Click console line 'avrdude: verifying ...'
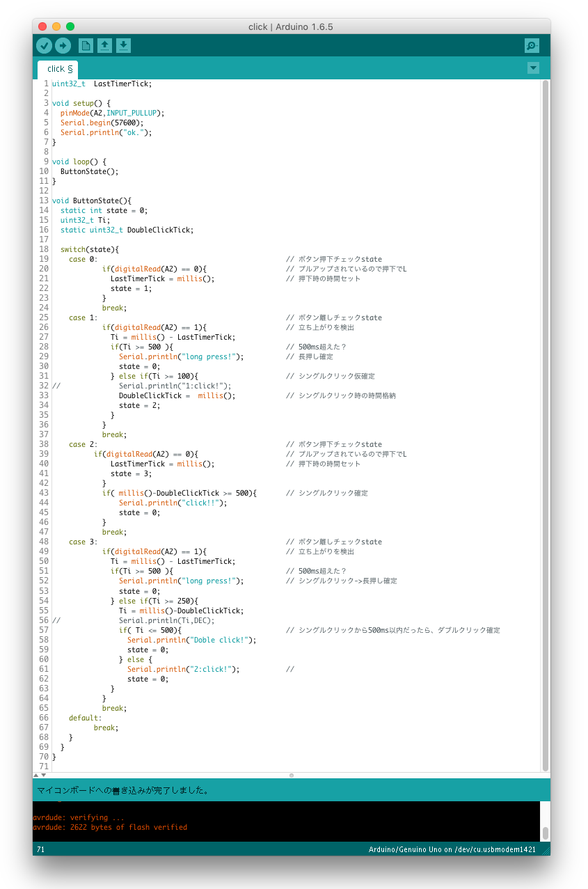The height and width of the screenshot is (889, 588). (x=79, y=817)
